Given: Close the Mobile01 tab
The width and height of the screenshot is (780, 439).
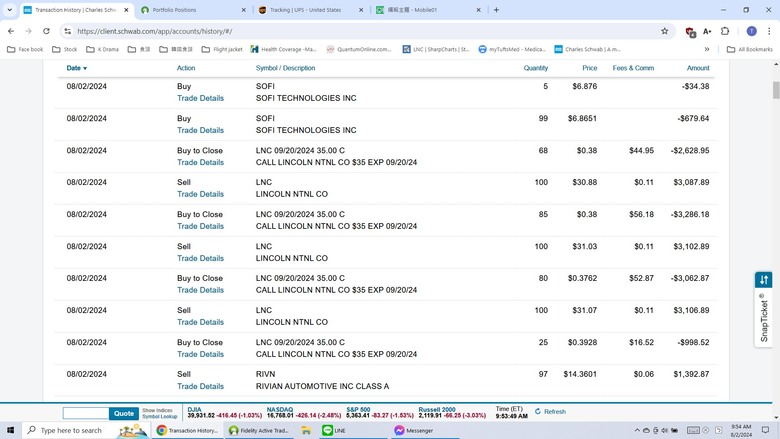Looking at the screenshot, I should pyautogui.click(x=478, y=9).
